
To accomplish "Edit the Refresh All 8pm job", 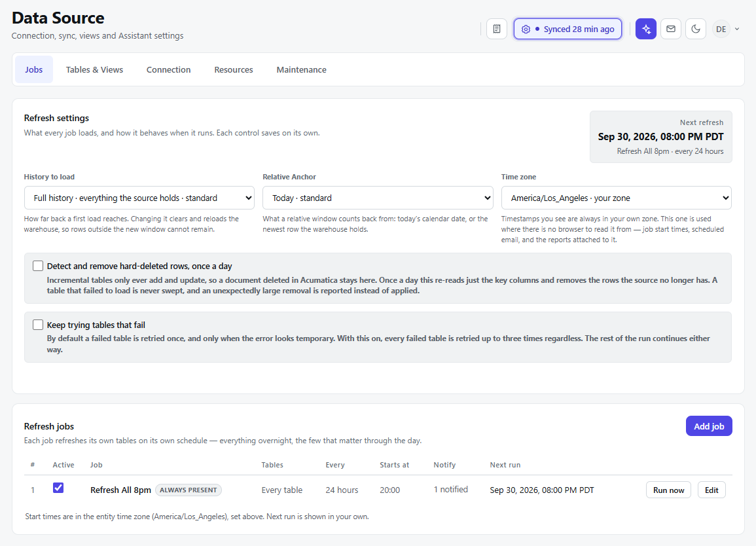I will (x=711, y=490).
